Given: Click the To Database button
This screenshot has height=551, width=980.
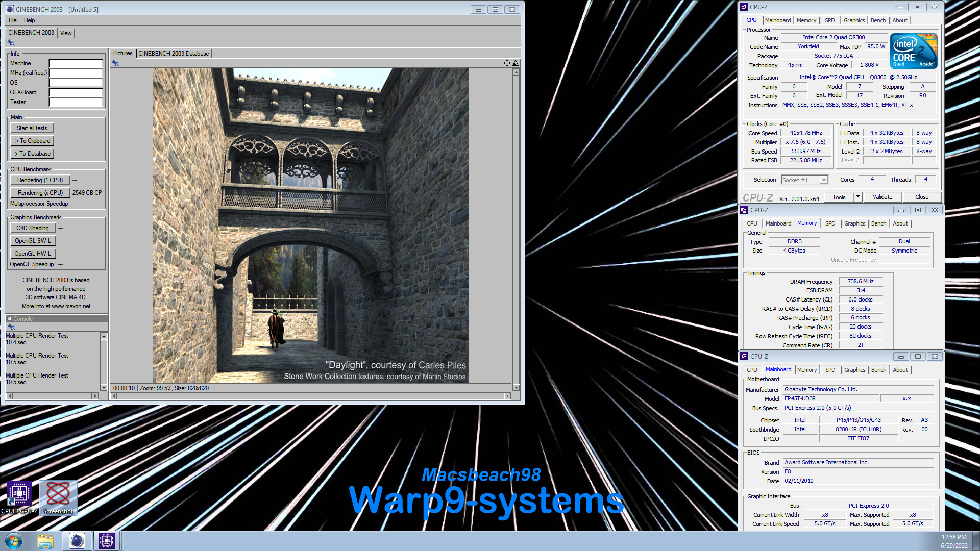Looking at the screenshot, I should coord(32,154).
